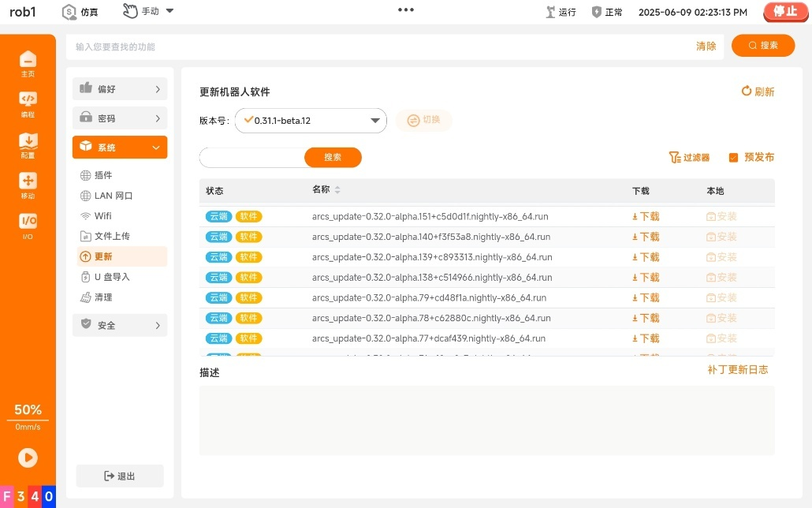Select the U 盘导入 menu item

pyautogui.click(x=112, y=277)
